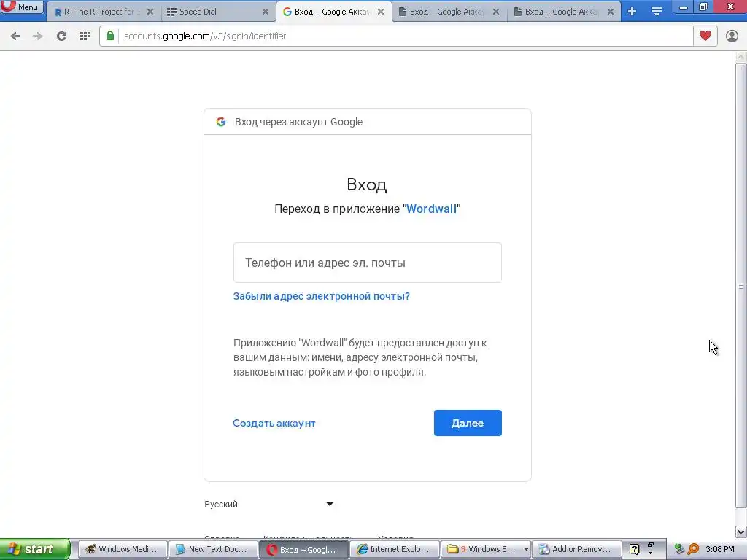Open the tab menu icon
This screenshot has height=560, width=747.
click(x=657, y=12)
